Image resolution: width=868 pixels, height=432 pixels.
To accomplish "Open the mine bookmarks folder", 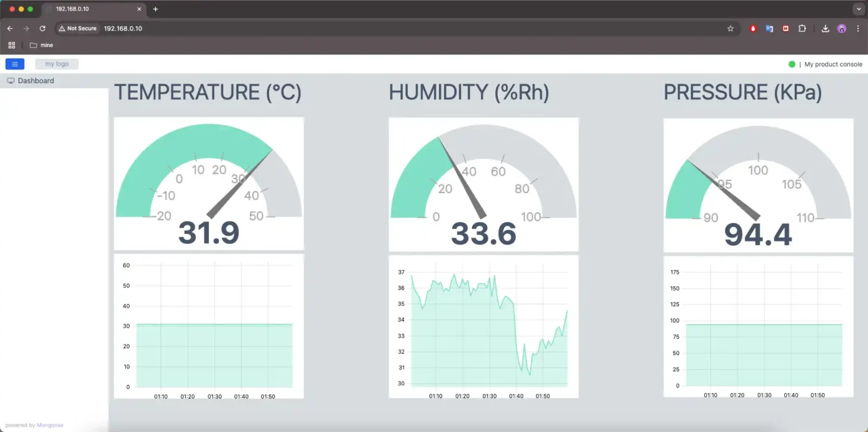I will 42,45.
